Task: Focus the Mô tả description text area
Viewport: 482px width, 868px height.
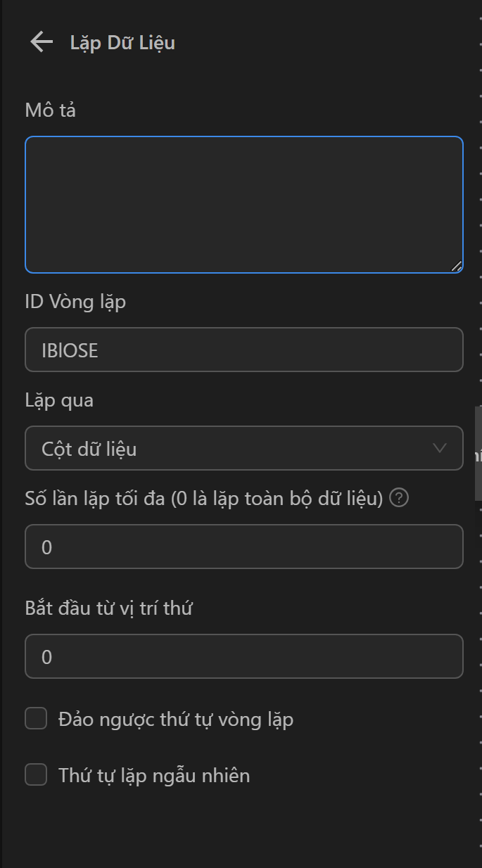Action: click(x=243, y=204)
